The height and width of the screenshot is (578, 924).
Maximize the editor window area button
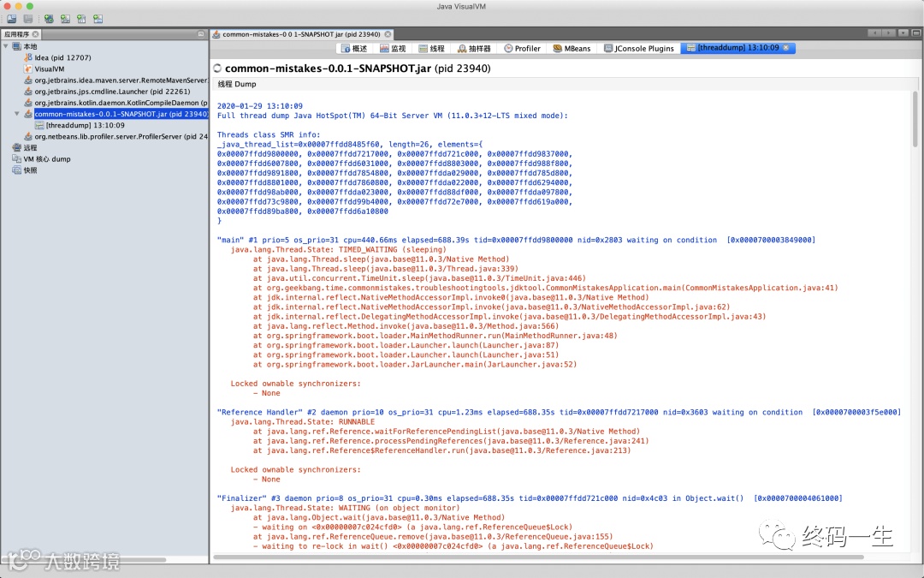click(x=916, y=33)
